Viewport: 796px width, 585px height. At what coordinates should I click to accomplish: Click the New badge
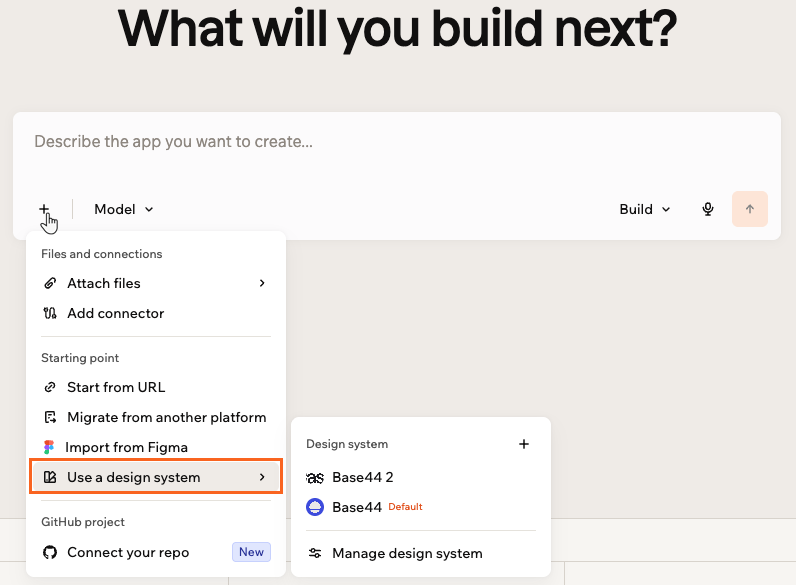coord(251,552)
